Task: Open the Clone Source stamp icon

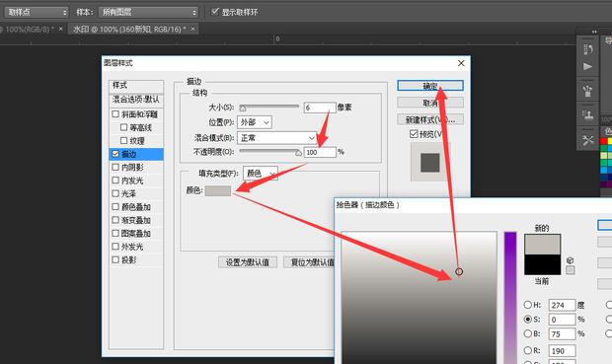Action: [587, 114]
